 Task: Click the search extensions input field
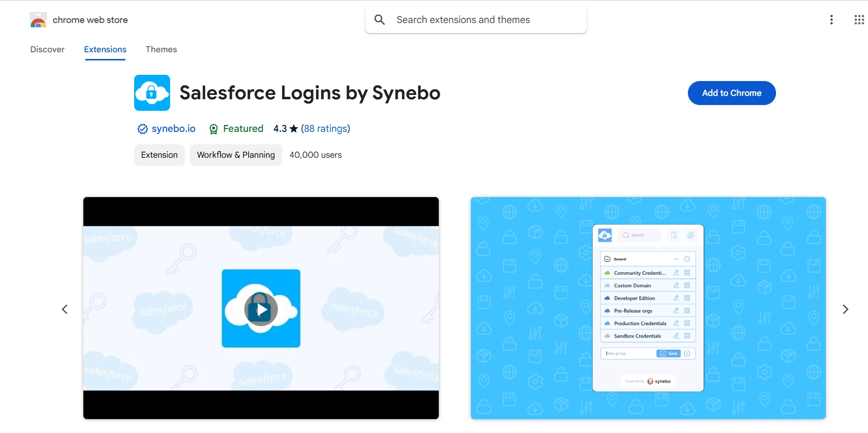click(479, 20)
